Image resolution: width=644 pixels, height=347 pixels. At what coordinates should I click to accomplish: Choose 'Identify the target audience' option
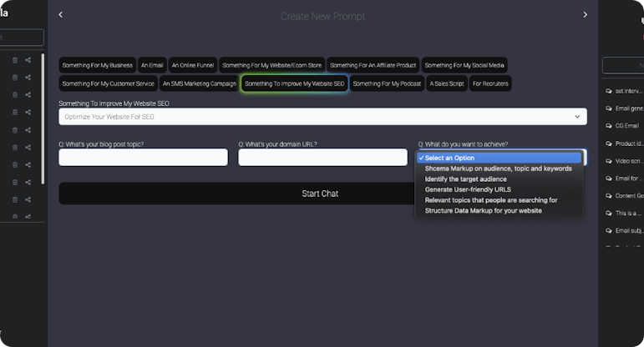(x=465, y=179)
